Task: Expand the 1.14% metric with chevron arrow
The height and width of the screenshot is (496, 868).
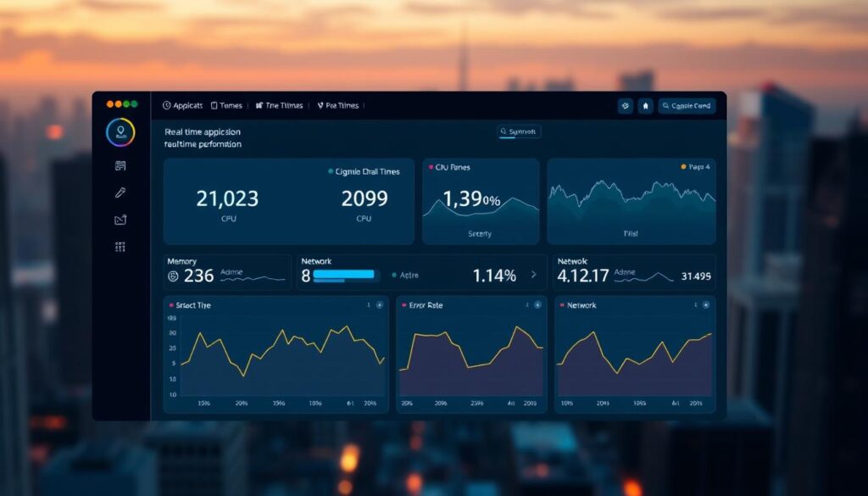Action: 533,273
